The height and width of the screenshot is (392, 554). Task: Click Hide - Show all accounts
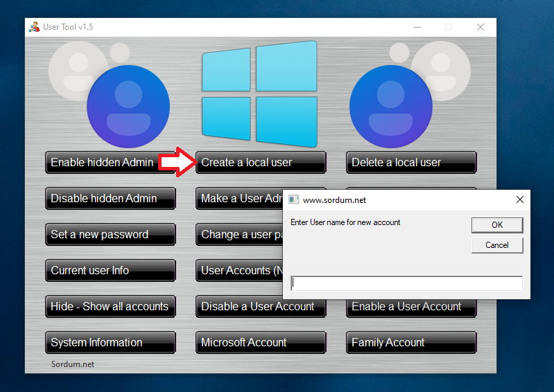[x=110, y=306]
